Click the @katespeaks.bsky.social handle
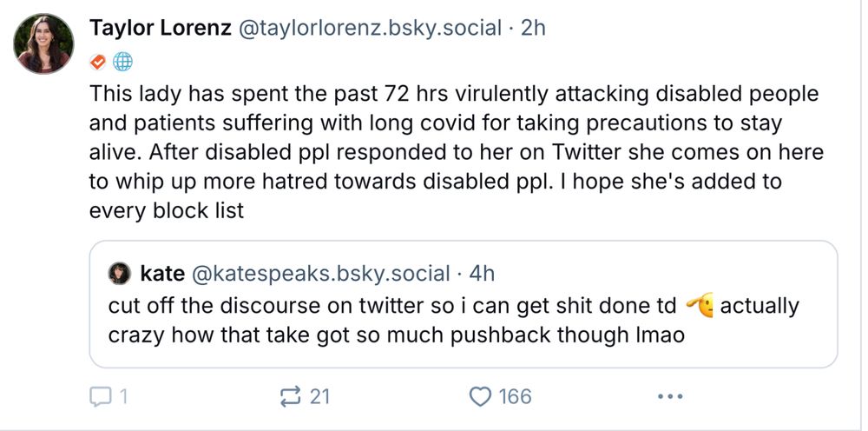Image resolution: width=868 pixels, height=431 pixels. coord(320,273)
